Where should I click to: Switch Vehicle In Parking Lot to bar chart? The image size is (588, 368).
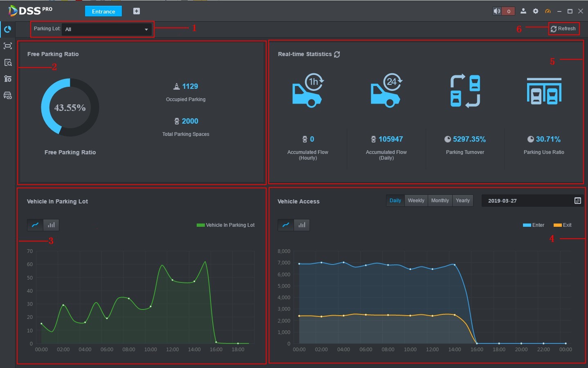coord(51,225)
